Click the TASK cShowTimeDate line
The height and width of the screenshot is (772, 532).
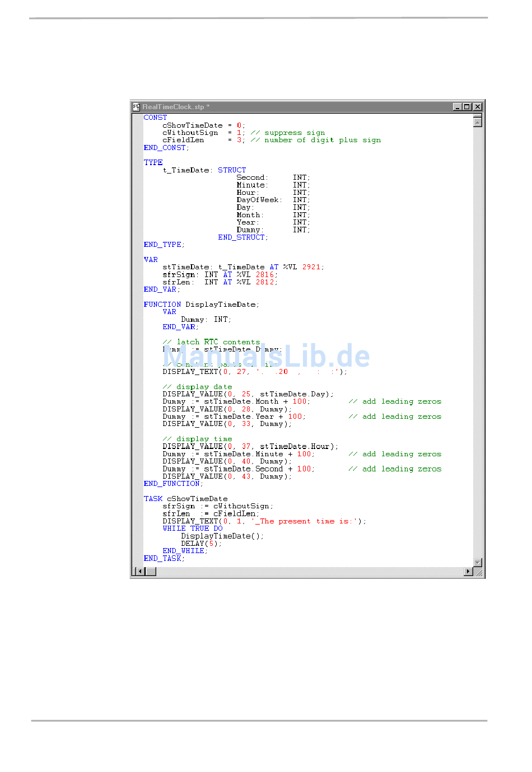[185, 499]
